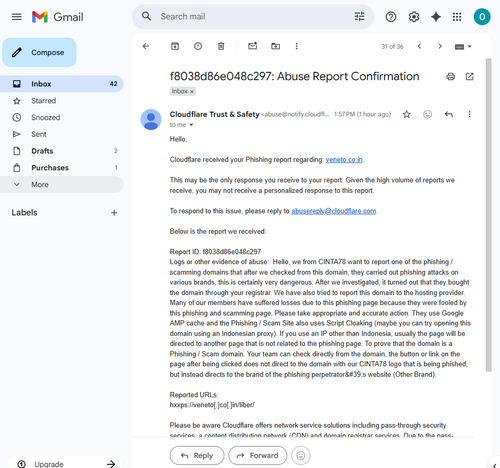Image resolution: width=500 pixels, height=468 pixels.
Task: Expand the 'to me' recipient details
Action: [191, 125]
